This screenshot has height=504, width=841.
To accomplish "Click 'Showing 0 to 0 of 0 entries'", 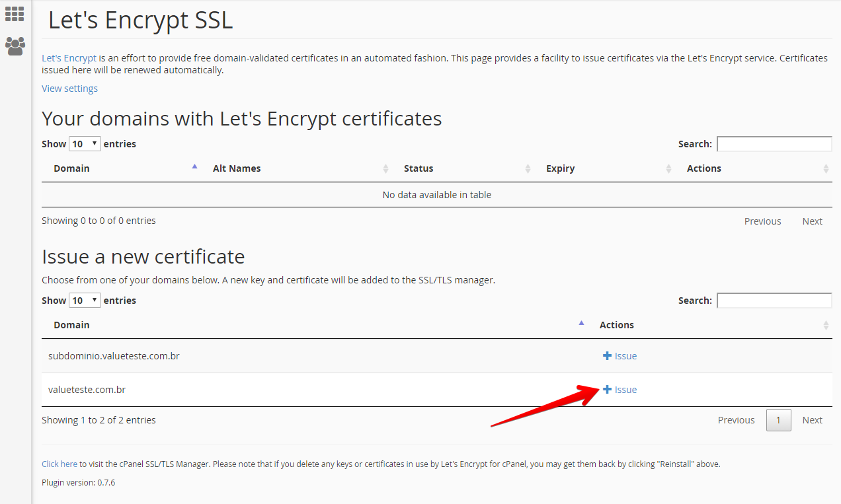I will [99, 221].
